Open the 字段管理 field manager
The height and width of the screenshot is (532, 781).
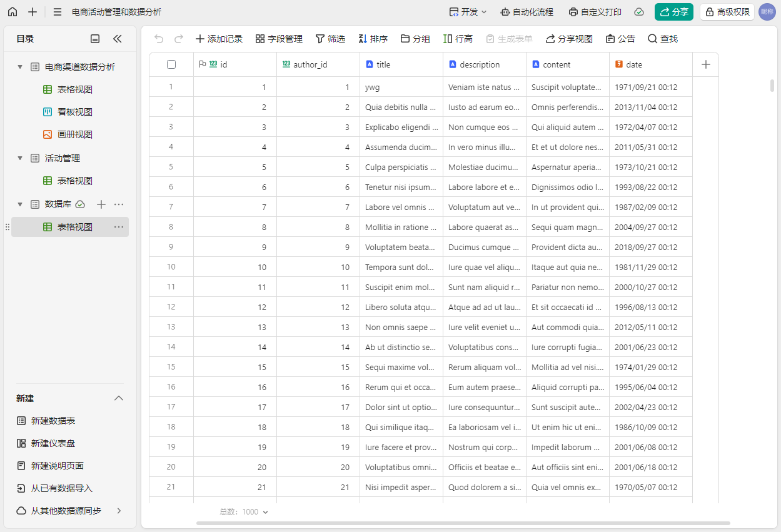point(279,39)
